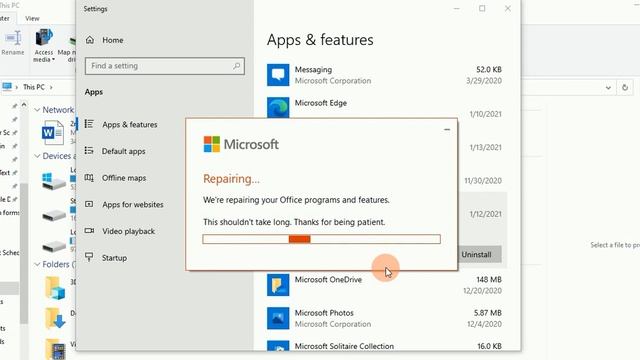Select the second drive icon in File Explorer

tap(53, 215)
